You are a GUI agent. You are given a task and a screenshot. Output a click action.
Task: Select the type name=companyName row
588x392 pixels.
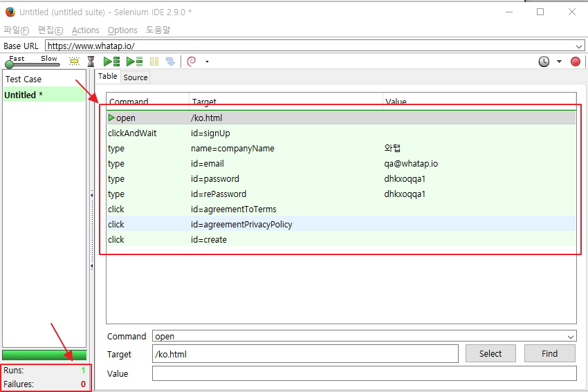[341, 149]
